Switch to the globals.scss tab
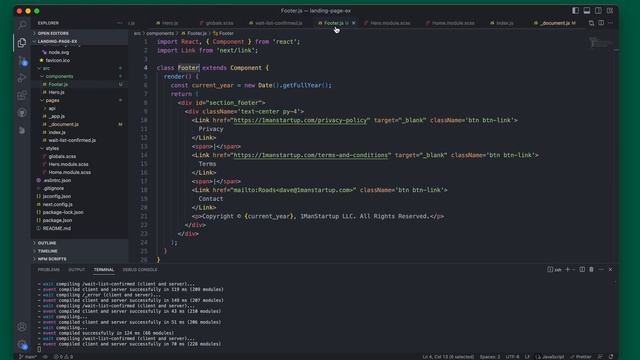Viewport: 640px width, 360px height. pyautogui.click(x=216, y=23)
